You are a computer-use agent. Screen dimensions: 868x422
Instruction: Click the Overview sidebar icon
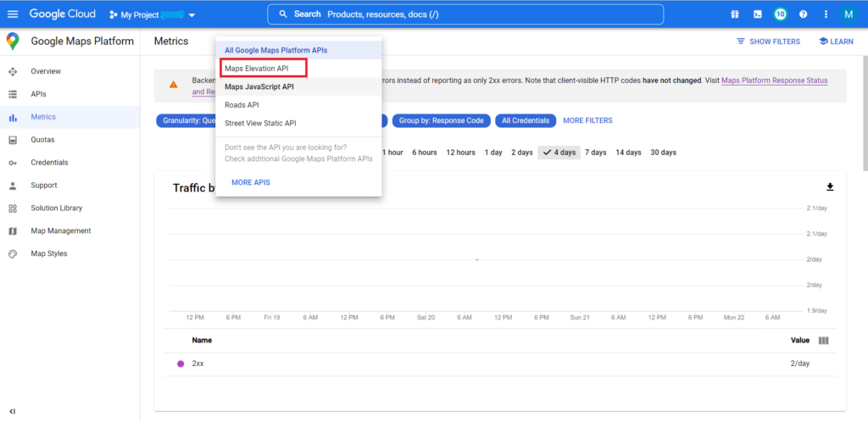13,71
